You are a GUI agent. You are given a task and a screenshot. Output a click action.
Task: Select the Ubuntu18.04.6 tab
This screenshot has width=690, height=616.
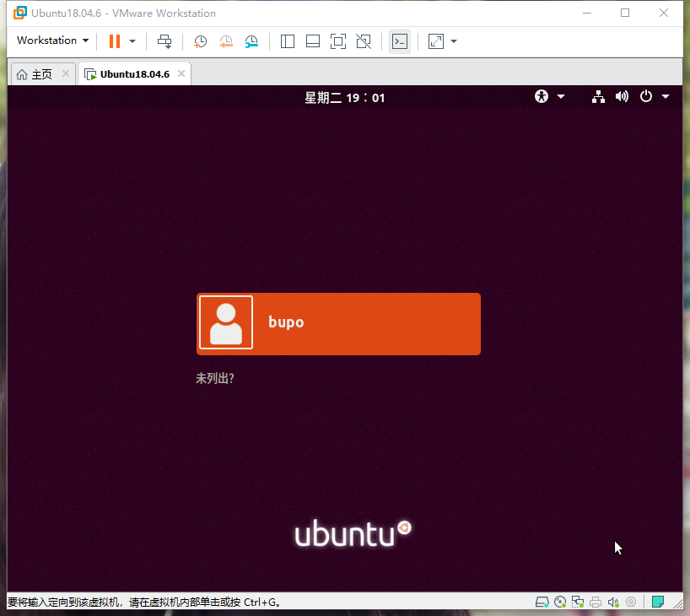tap(132, 73)
